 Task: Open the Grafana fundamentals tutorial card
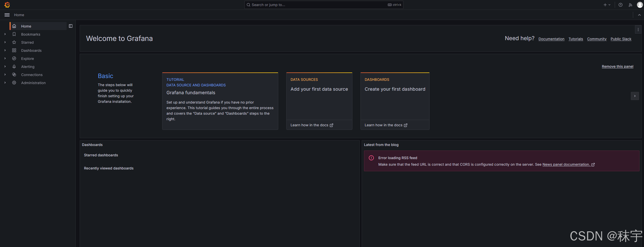(x=220, y=101)
